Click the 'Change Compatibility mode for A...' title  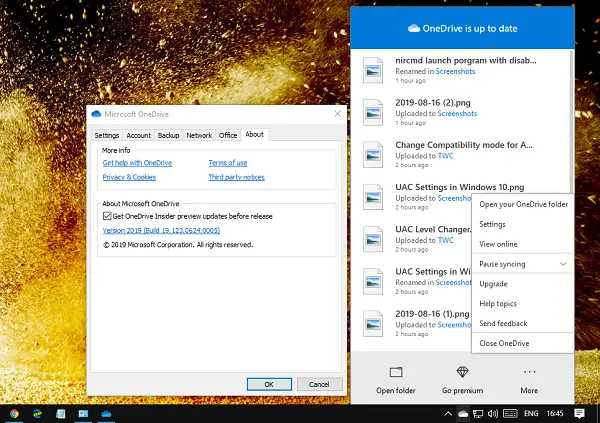pos(464,145)
